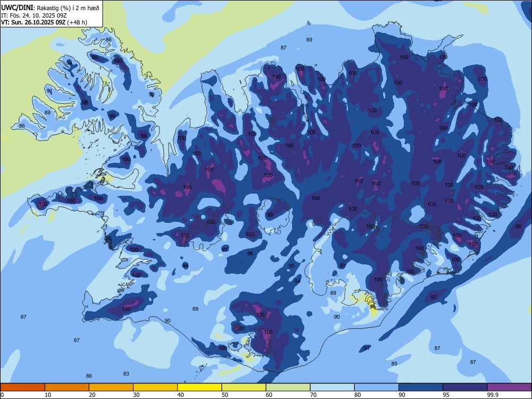Image resolution: width=532 pixels, height=399 pixels.
Task: Click the legend tick label '0'
Action: (2, 395)
